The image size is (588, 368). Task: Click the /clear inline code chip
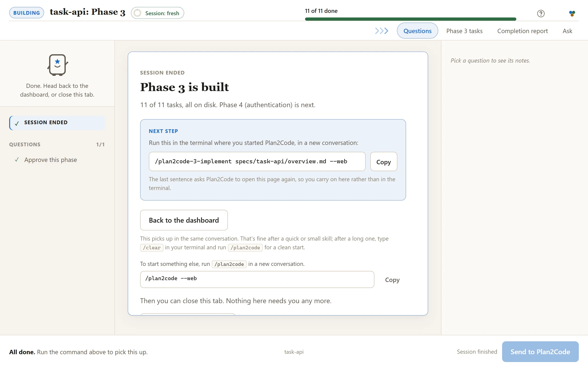(152, 247)
